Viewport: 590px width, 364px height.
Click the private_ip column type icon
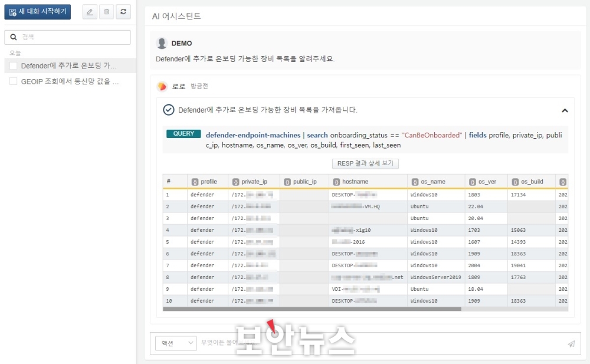coord(235,182)
